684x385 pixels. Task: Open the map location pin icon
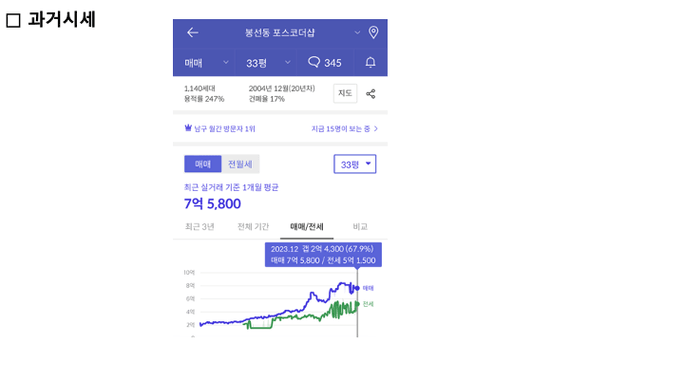click(x=373, y=32)
